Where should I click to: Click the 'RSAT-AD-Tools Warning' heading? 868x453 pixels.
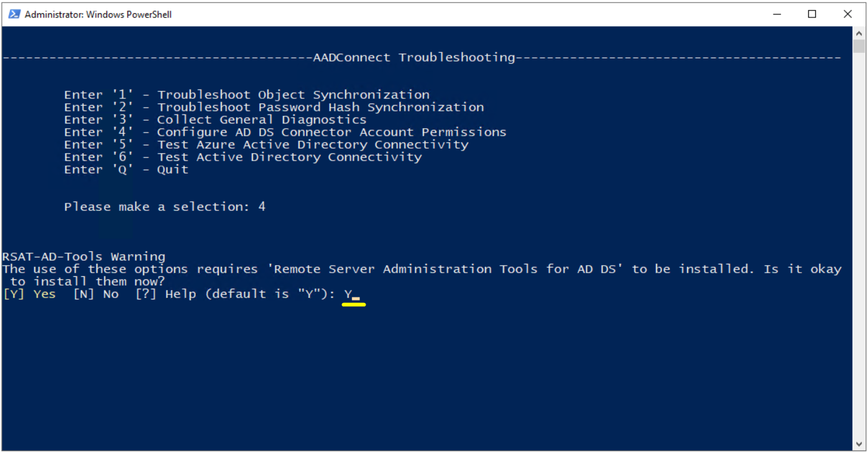(x=84, y=256)
